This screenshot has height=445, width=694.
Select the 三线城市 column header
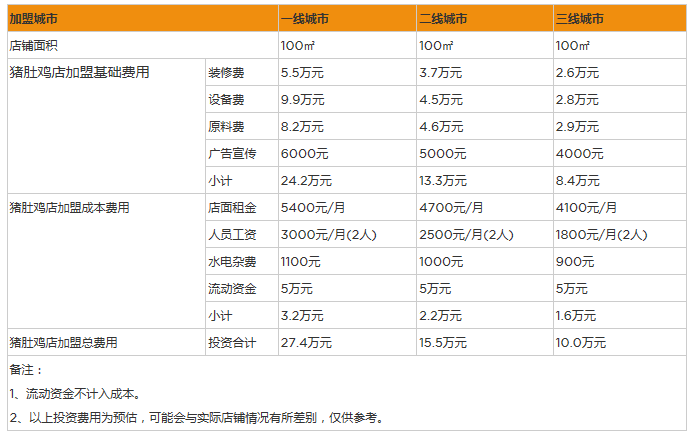(x=580, y=19)
